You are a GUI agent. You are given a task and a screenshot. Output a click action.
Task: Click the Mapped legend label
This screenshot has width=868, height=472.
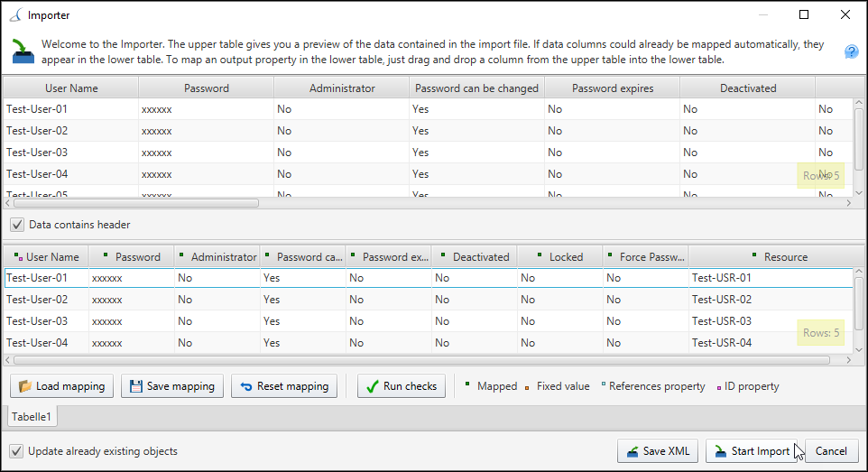(x=497, y=386)
